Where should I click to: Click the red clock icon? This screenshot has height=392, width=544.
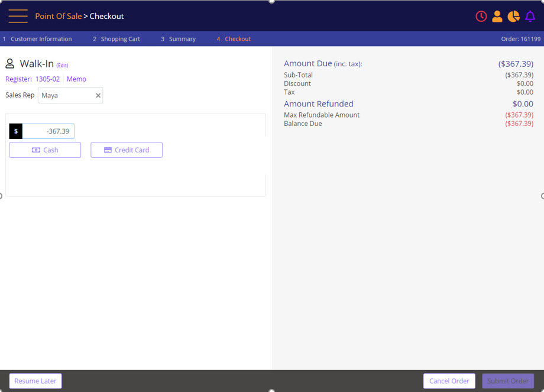coord(481,17)
